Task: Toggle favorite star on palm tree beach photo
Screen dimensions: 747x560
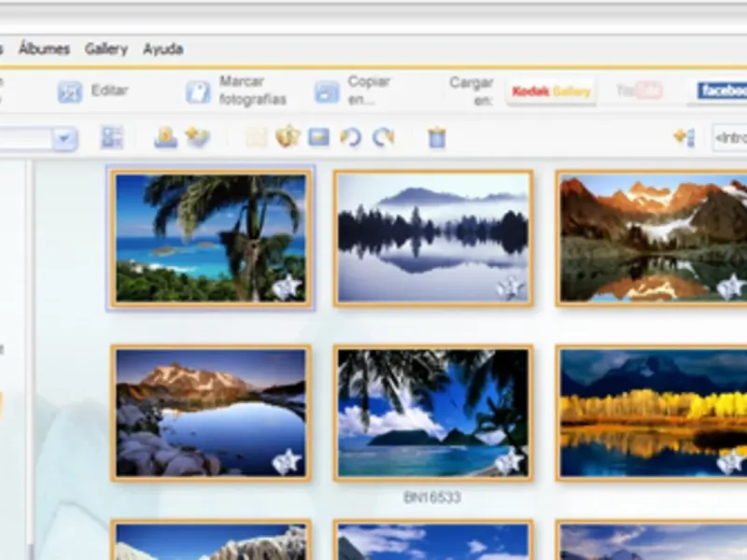Action: tap(287, 288)
